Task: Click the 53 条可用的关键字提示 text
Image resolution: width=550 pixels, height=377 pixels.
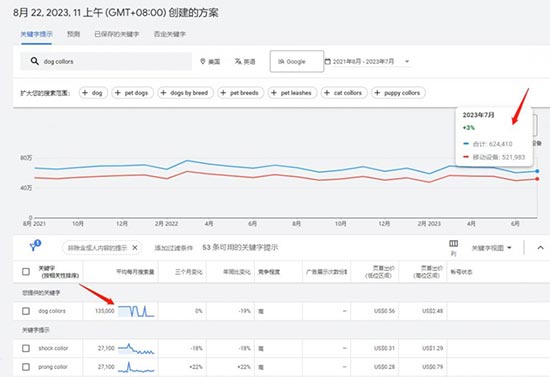Action: pyautogui.click(x=240, y=248)
